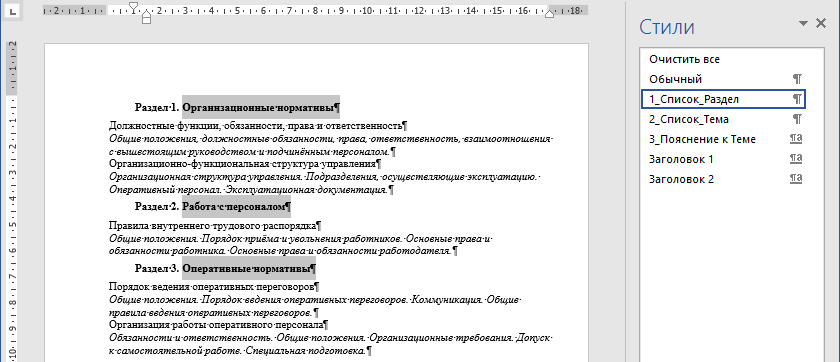Click linked style icon beside 'Заголовок 1'
The width and height of the screenshot is (840, 362).
point(796,159)
